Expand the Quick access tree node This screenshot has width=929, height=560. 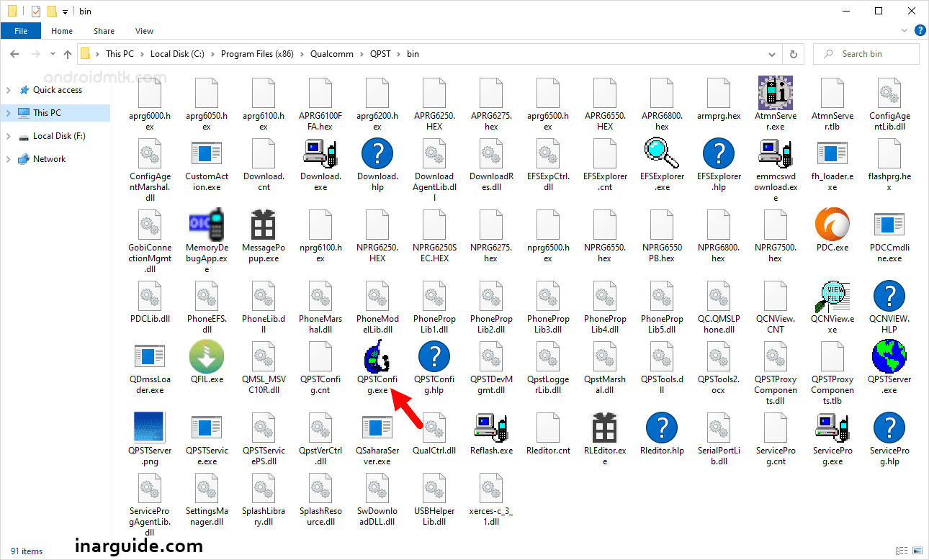tap(8, 90)
